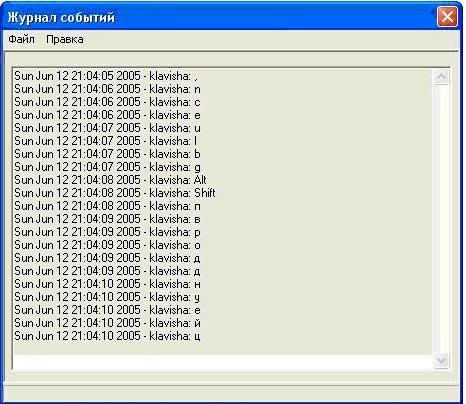Click the scrollbar up arrow
Screen dimensions: 466x404
(x=441, y=77)
